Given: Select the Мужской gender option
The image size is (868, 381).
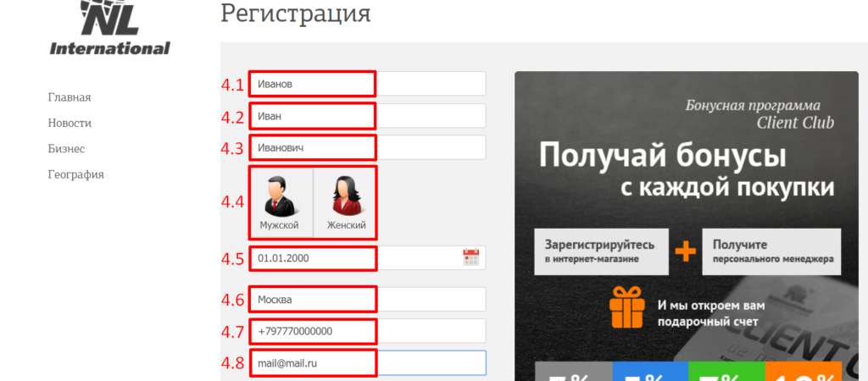Looking at the screenshot, I should point(280,202).
